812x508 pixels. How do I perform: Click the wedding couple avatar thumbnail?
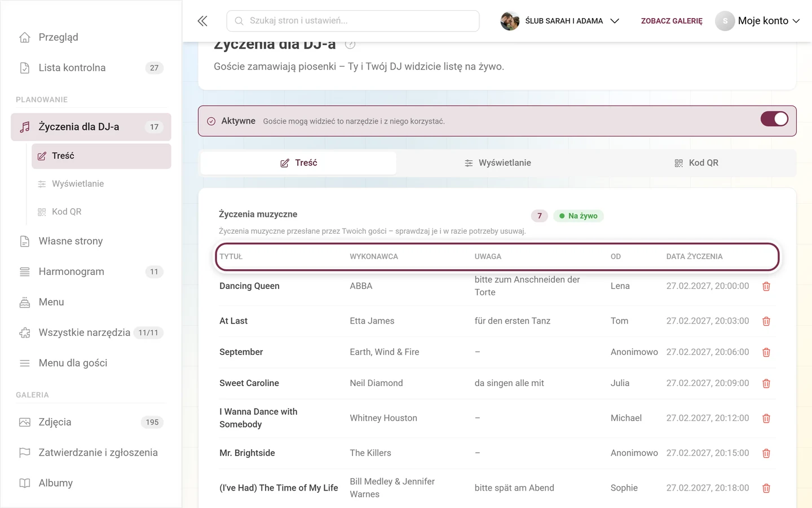point(510,21)
